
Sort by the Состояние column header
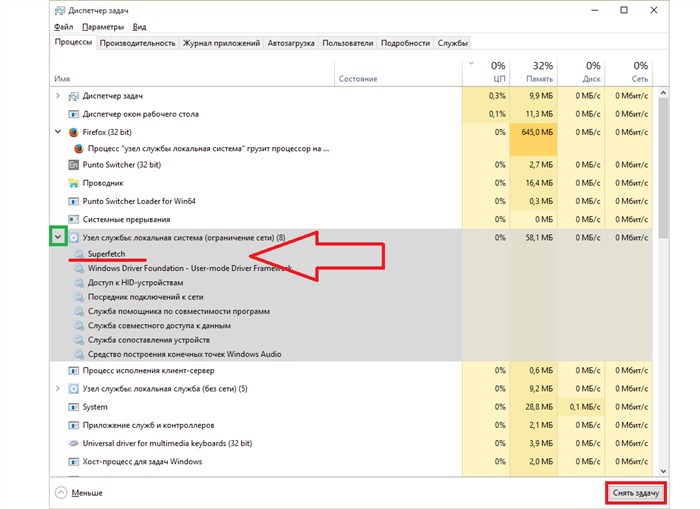point(398,71)
